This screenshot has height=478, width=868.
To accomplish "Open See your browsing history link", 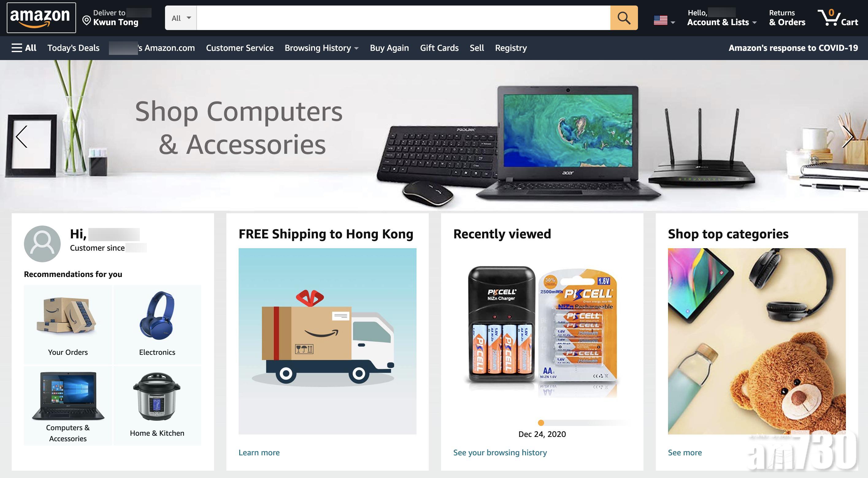I will point(500,453).
